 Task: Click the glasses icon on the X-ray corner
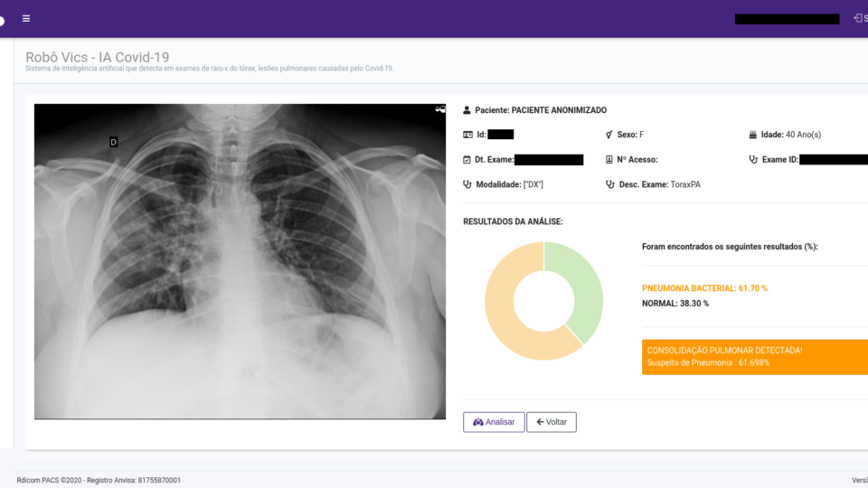pyautogui.click(x=439, y=109)
